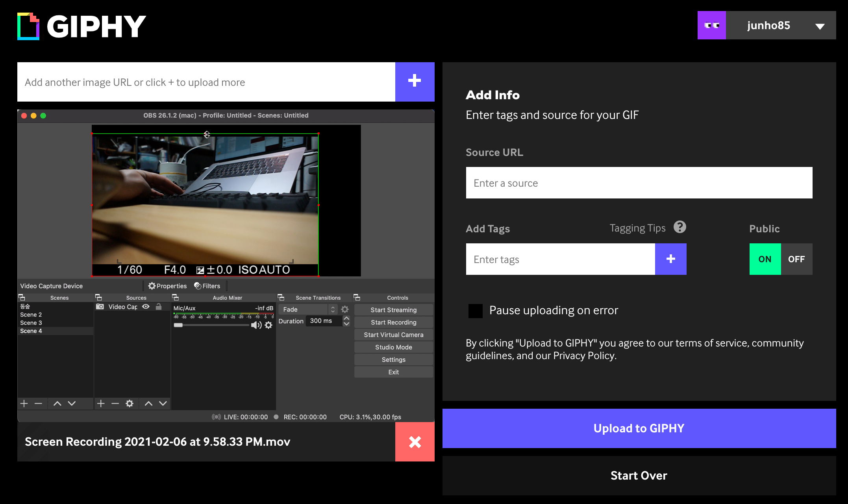This screenshot has height=504, width=848.
Task: Turn Public setting ON
Action: tap(765, 259)
